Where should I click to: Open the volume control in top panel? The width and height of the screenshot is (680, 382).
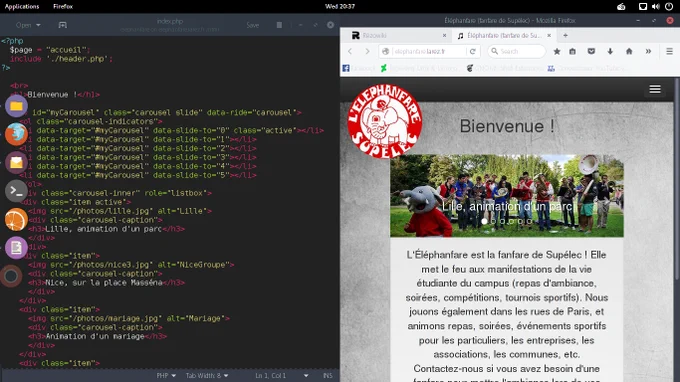tap(656, 7)
